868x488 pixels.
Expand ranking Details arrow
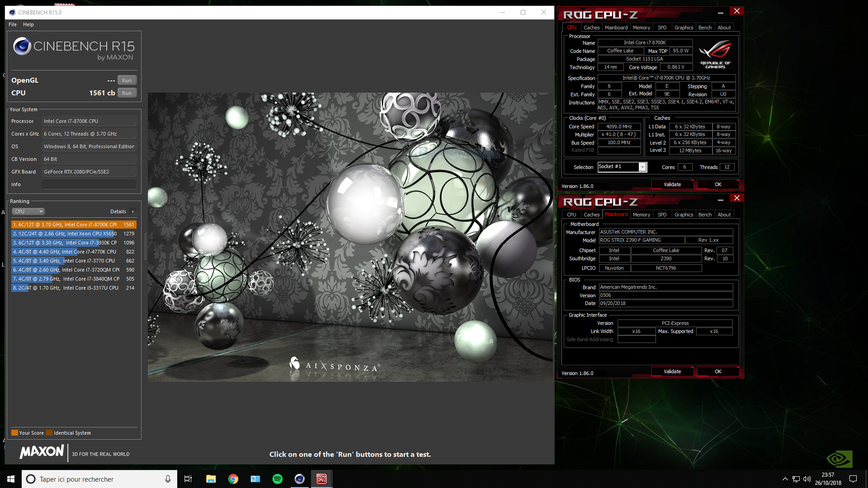[x=133, y=211]
